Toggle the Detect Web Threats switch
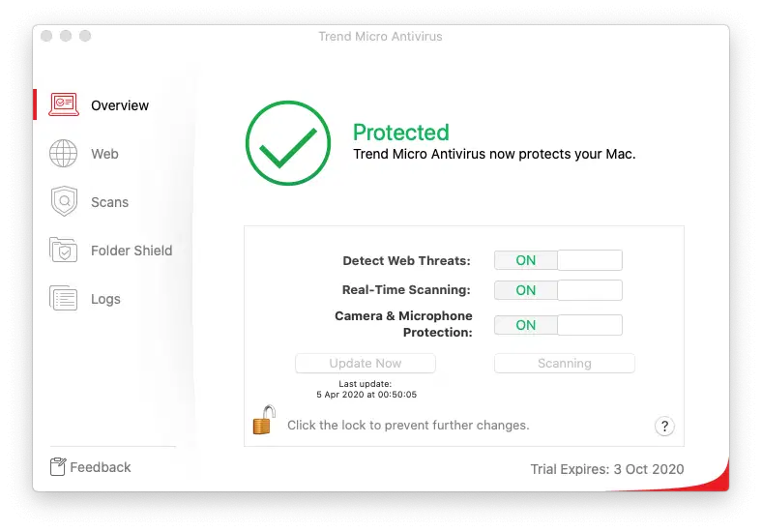 pyautogui.click(x=558, y=260)
